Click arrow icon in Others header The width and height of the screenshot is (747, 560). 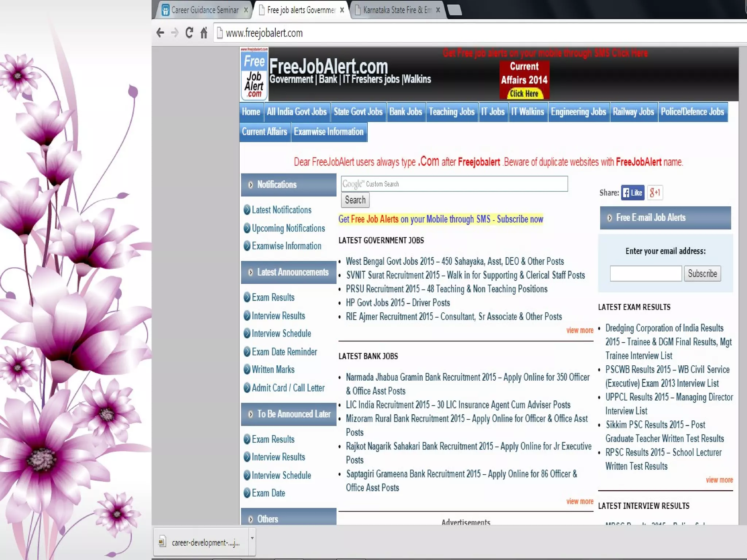point(251,519)
